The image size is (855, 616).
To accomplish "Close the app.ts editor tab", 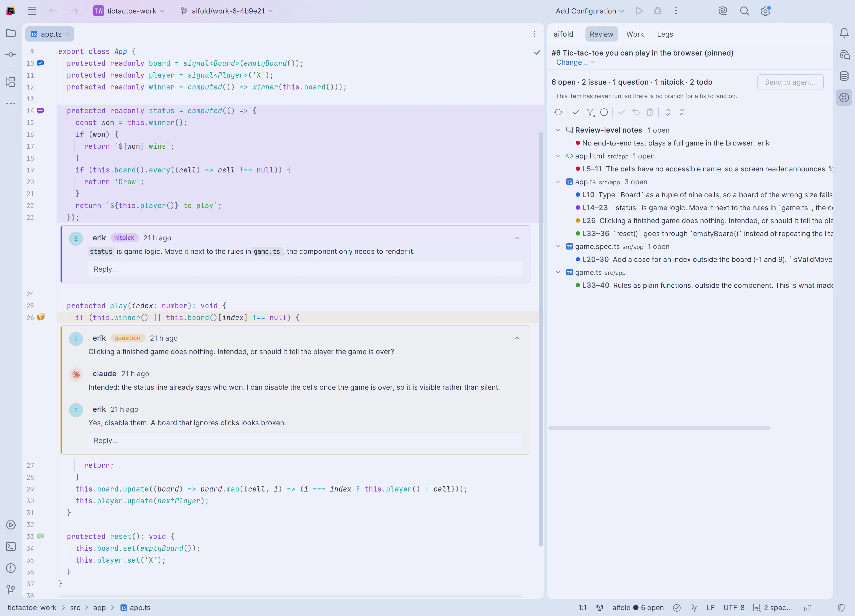I will [67, 34].
